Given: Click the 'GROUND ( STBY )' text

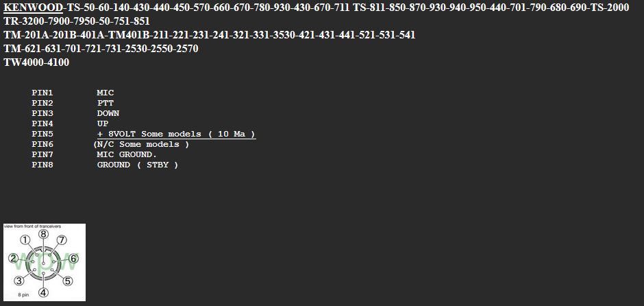Looking at the screenshot, I should (x=137, y=165).
